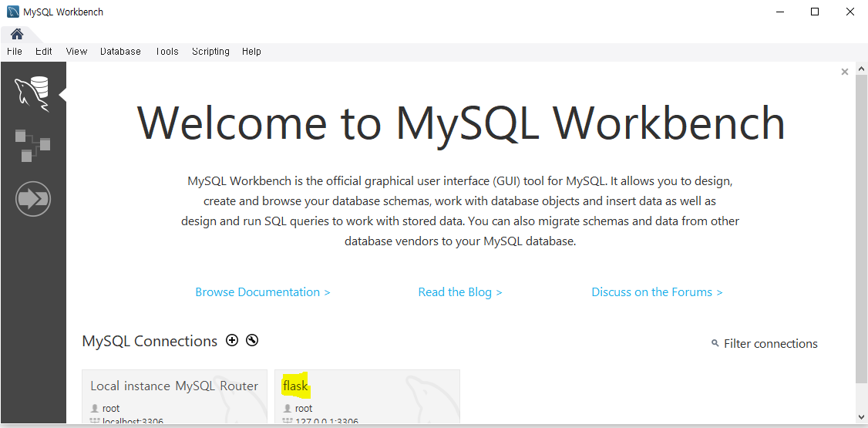
Task: Click the user icon on flask tile
Action: coord(288,409)
